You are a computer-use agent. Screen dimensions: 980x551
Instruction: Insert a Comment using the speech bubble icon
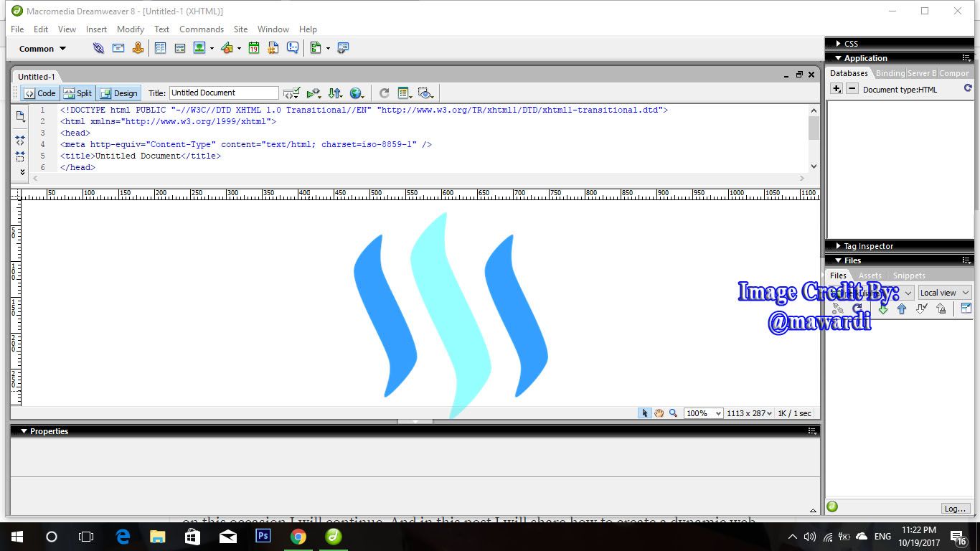pos(293,48)
